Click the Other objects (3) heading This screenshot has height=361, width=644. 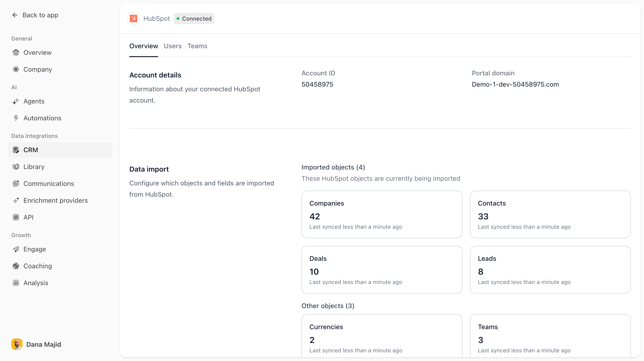(328, 306)
